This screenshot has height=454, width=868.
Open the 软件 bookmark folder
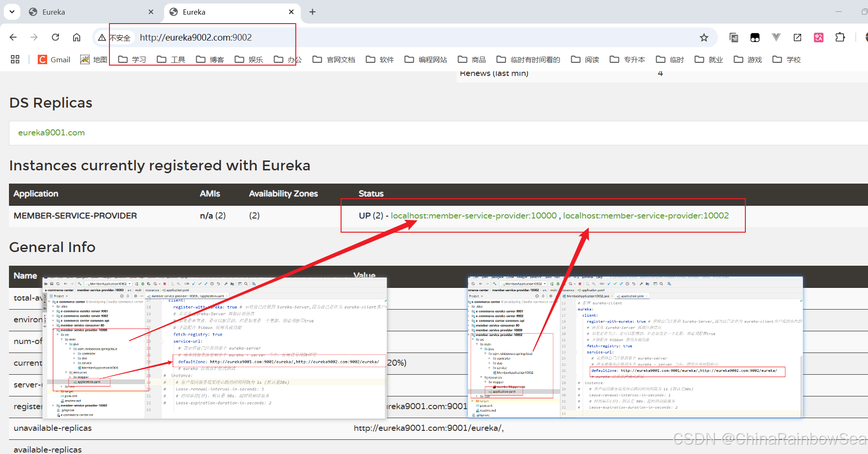tap(380, 59)
